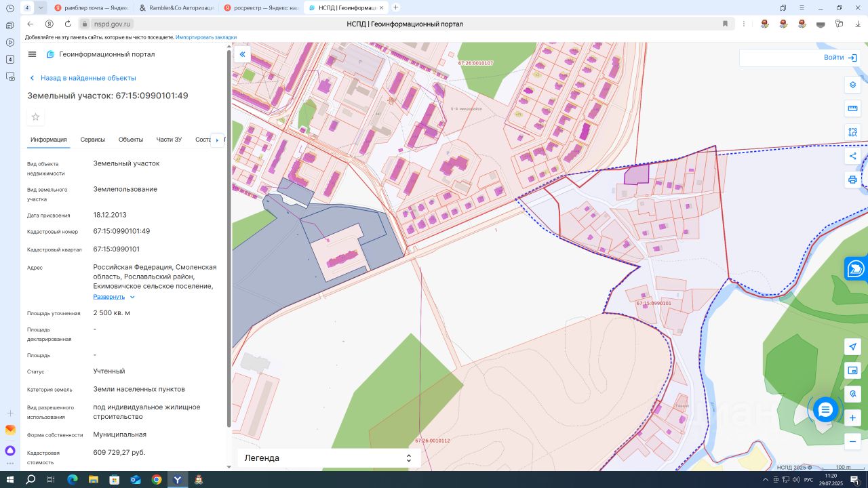Click the area value 2 500 кв. м
Screen dimensions: 868x488
pos(112,313)
